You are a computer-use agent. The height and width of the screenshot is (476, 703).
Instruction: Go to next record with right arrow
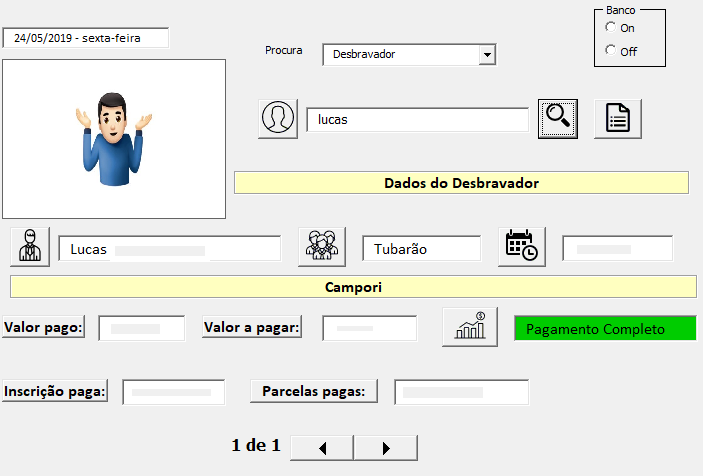tap(386, 448)
